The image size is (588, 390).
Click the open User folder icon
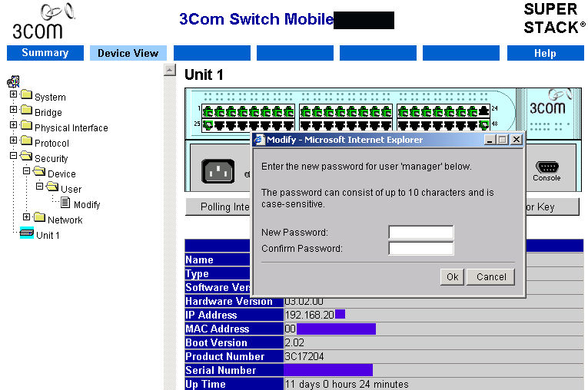coord(52,187)
